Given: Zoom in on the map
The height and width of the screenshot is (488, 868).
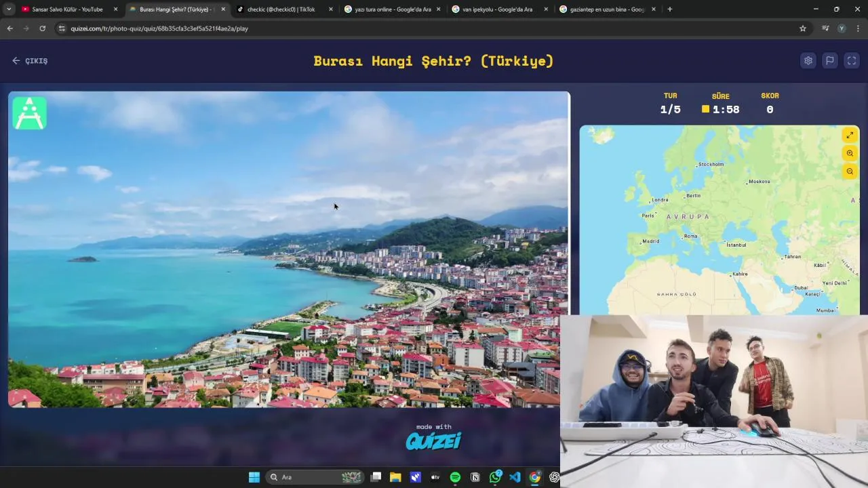Looking at the screenshot, I should click(x=850, y=153).
